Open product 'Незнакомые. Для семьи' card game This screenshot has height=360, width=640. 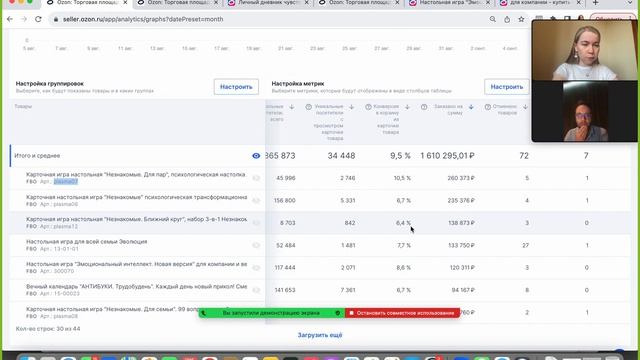(x=112, y=309)
